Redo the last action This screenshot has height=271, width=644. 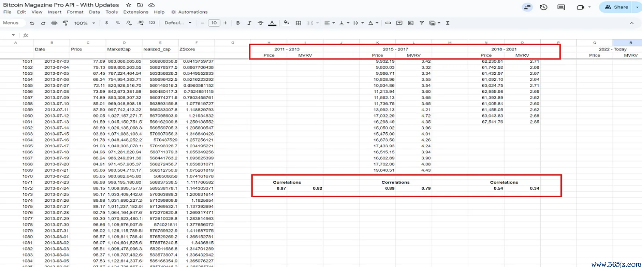pyautogui.click(x=43, y=23)
